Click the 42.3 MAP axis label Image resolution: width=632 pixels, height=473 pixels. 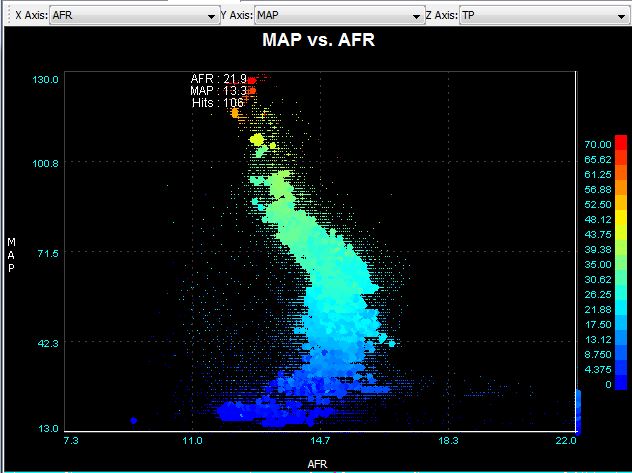coord(48,343)
